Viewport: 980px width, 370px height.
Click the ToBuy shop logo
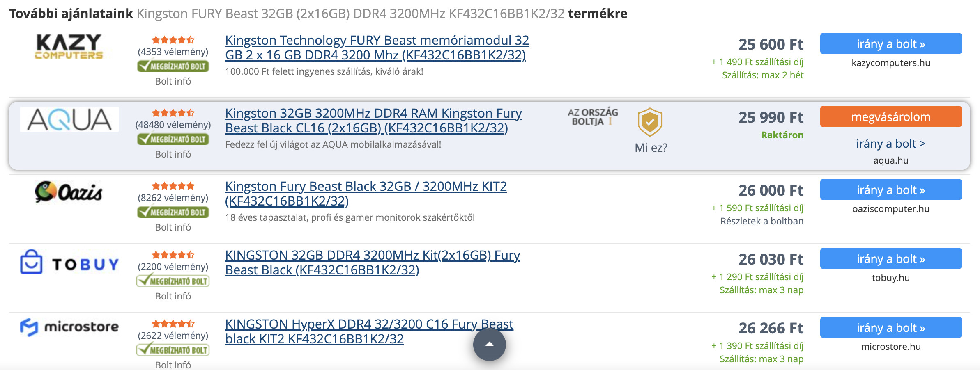(x=69, y=263)
